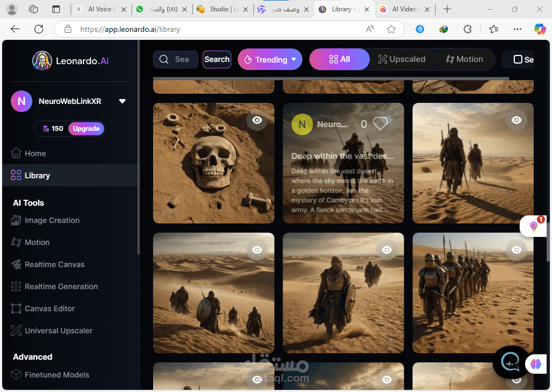
Task: Toggle eye icon on two walking warriors image
Action: click(516, 120)
